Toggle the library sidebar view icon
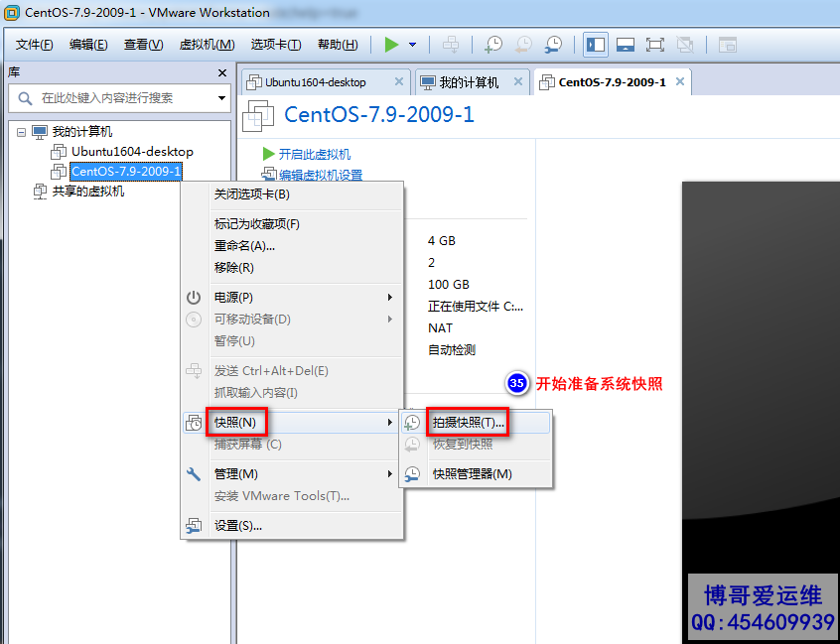840x644 pixels. pos(595,45)
